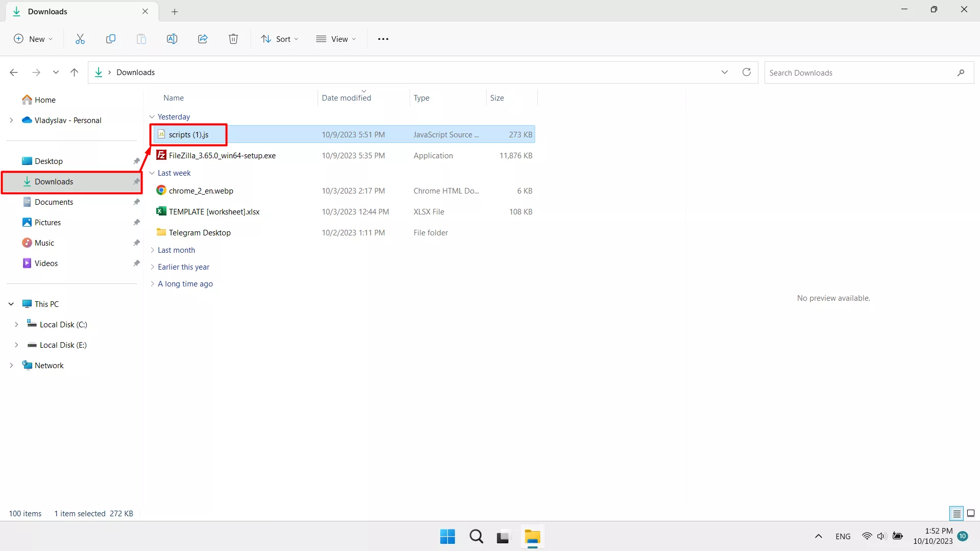
Task: Open the Sort dropdown menu
Action: point(279,39)
